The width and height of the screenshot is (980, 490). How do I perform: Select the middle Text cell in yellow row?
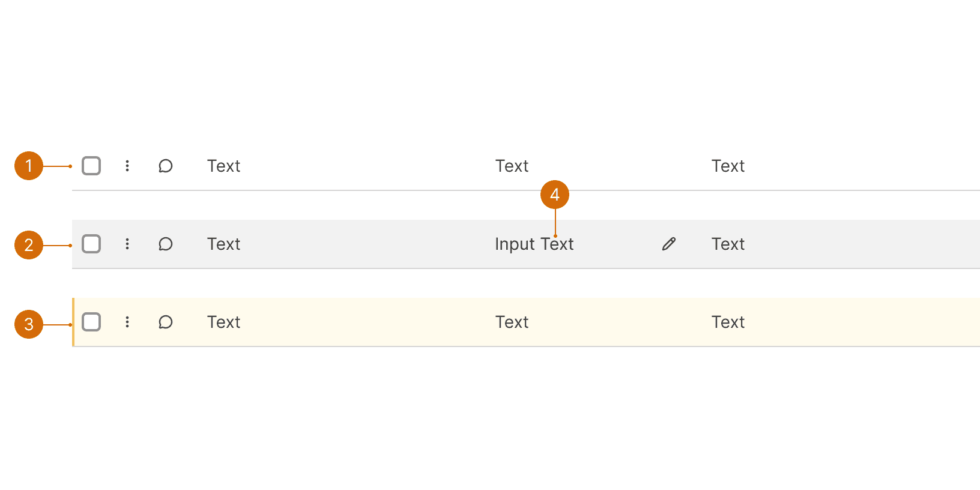tap(512, 322)
